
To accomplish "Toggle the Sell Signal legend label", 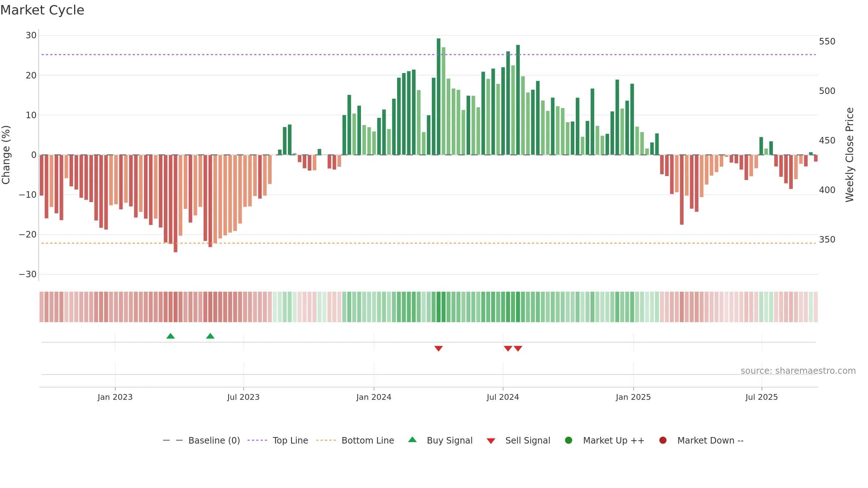I will 528,440.
